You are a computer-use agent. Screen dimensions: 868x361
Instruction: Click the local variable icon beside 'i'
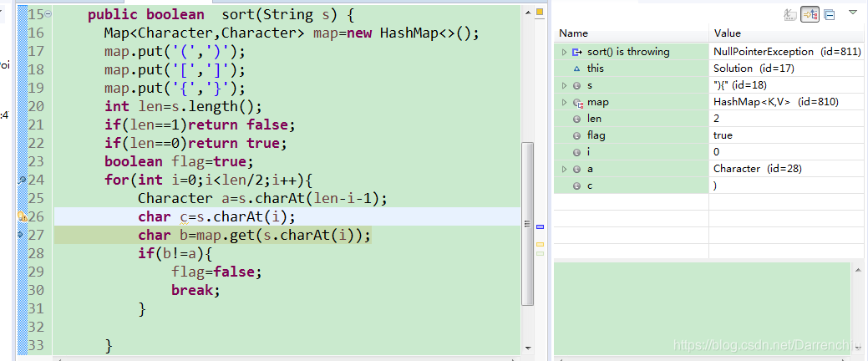(576, 152)
